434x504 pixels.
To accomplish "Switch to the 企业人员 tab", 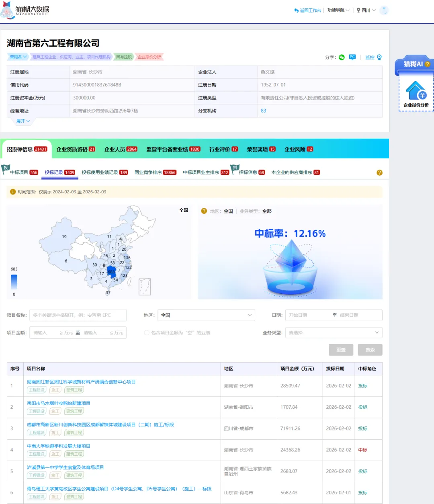I will point(121,149).
